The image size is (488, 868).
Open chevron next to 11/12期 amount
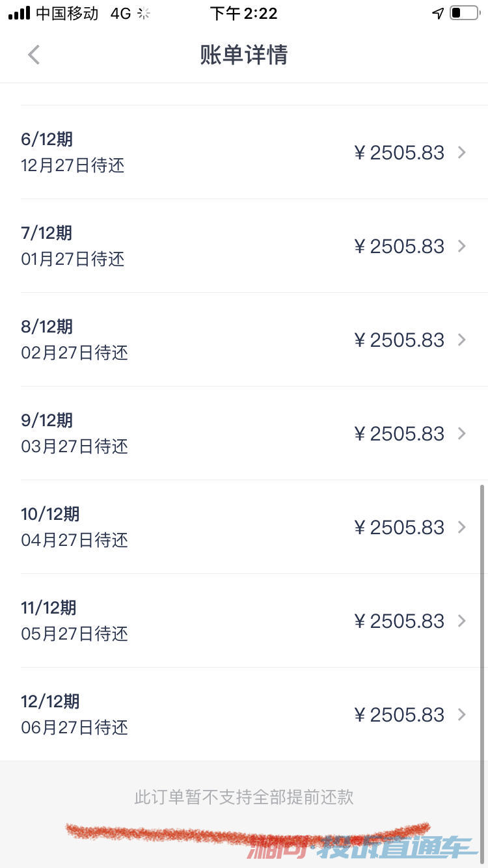(x=462, y=621)
